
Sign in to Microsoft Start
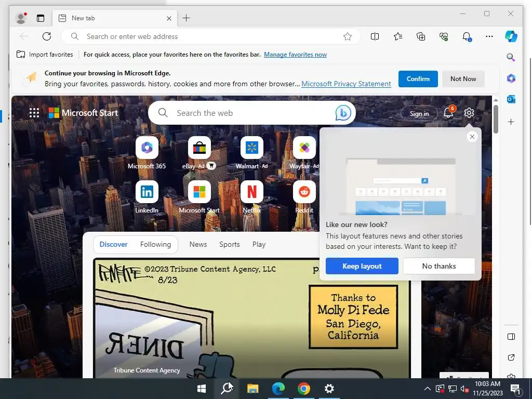tap(419, 113)
